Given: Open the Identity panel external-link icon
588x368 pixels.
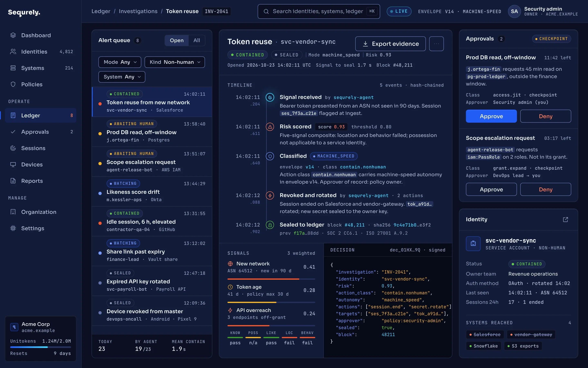Looking at the screenshot, I should [x=565, y=220].
